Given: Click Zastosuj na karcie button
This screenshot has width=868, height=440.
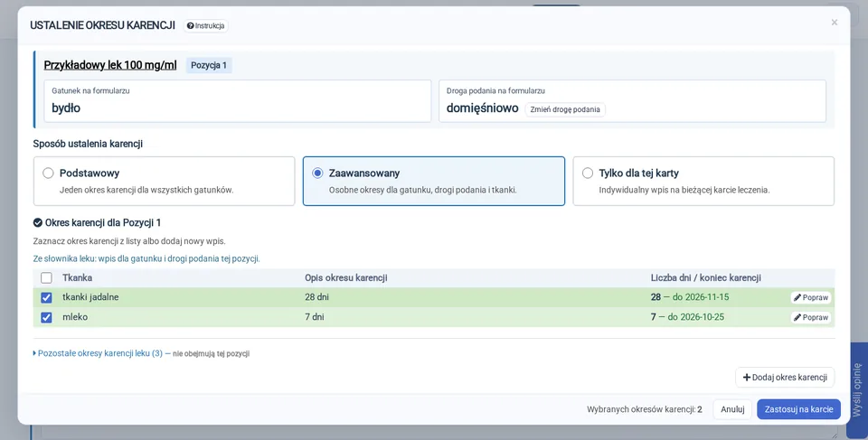Looking at the screenshot, I should click(x=798, y=409).
